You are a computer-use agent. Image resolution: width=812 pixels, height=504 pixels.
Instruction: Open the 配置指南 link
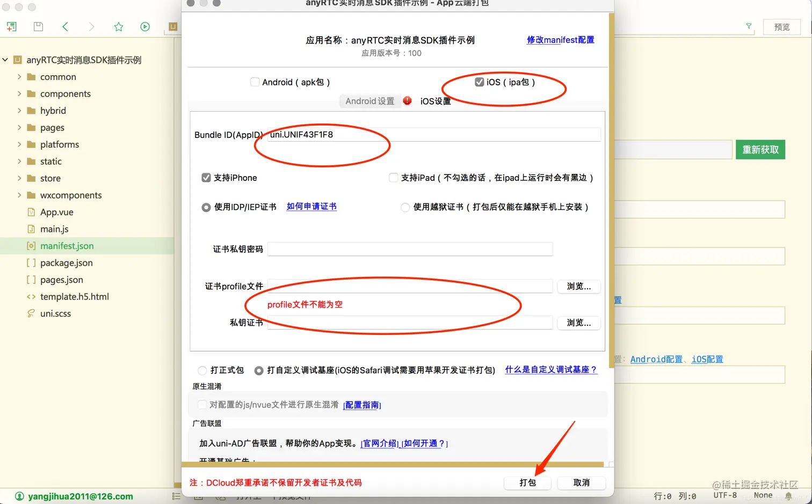tap(362, 405)
